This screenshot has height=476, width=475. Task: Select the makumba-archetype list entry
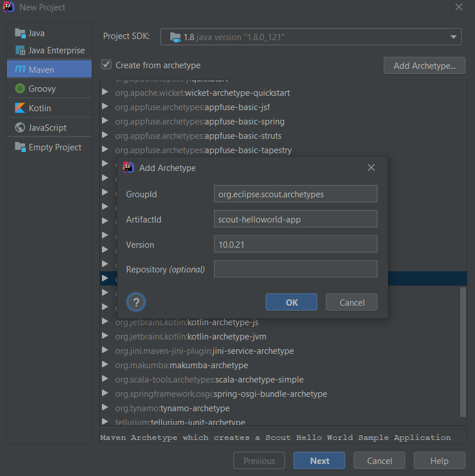point(182,365)
